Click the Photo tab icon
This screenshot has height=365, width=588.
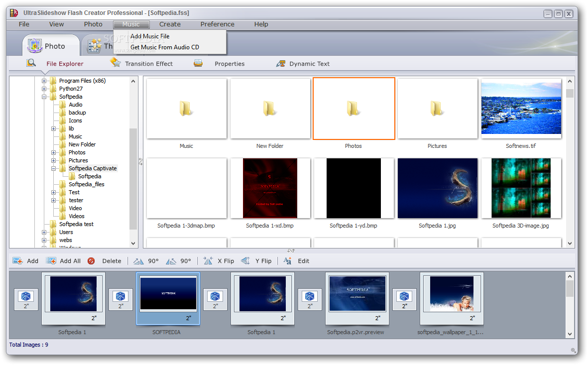[x=34, y=46]
